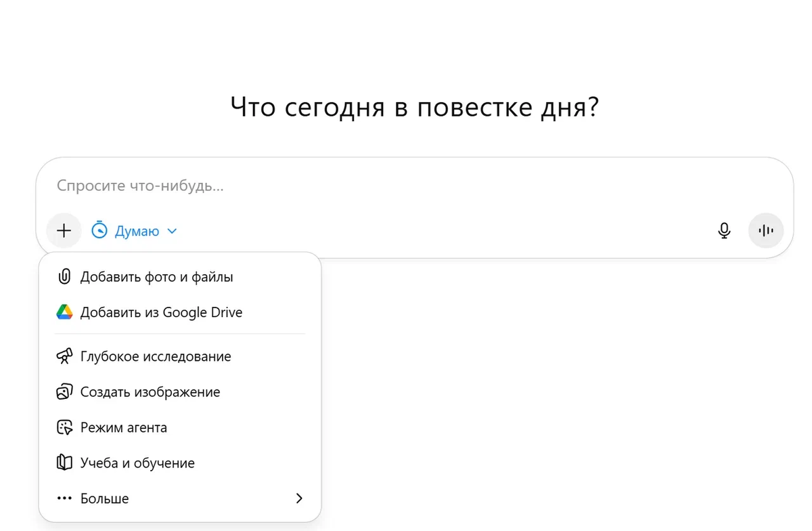Click the Google Drive logo icon
Image resolution: width=812 pixels, height=531 pixels.
coord(64,312)
